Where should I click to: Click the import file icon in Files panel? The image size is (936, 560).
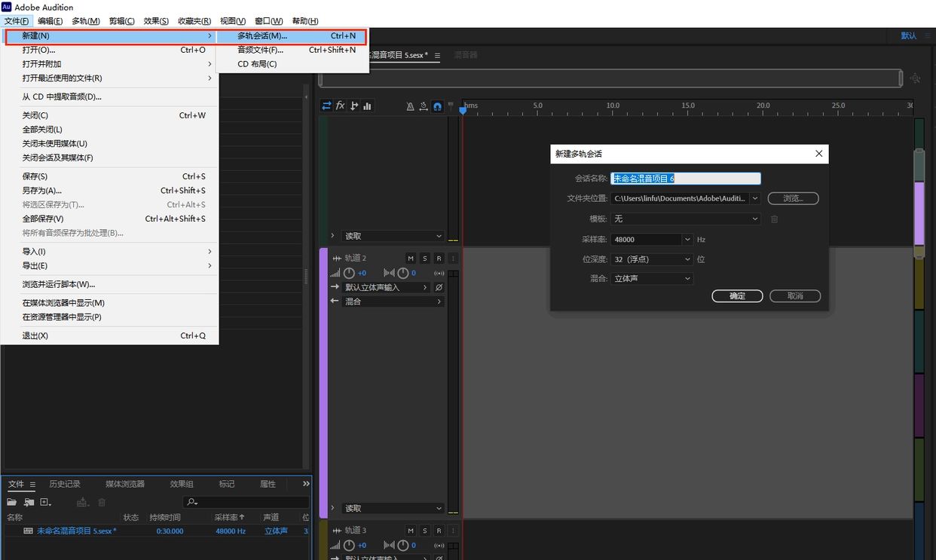[x=29, y=502]
